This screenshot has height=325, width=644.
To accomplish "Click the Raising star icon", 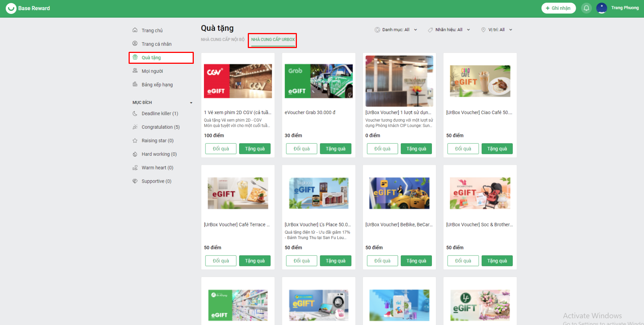I will (135, 140).
